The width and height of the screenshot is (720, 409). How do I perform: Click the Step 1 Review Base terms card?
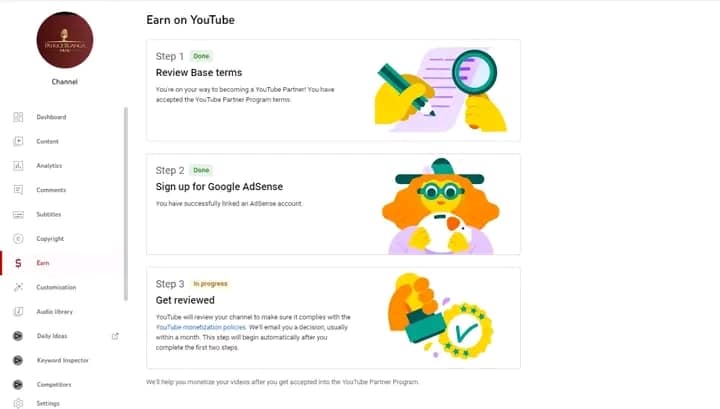point(333,90)
